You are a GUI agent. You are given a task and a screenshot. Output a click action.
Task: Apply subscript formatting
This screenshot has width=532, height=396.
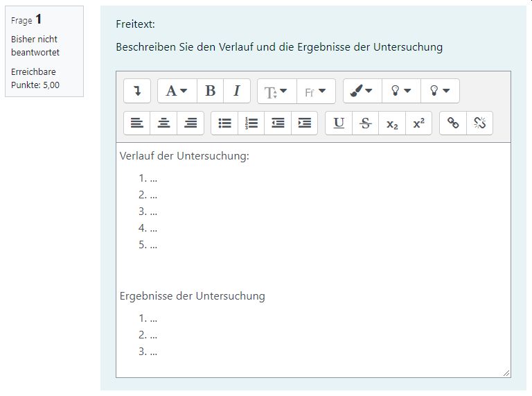coord(392,123)
